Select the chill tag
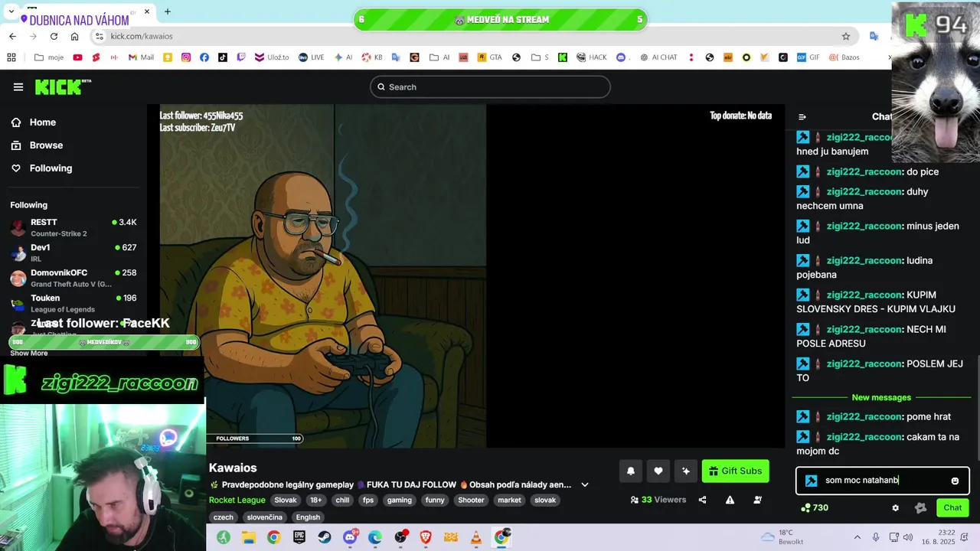The height and width of the screenshot is (551, 980). [342, 500]
